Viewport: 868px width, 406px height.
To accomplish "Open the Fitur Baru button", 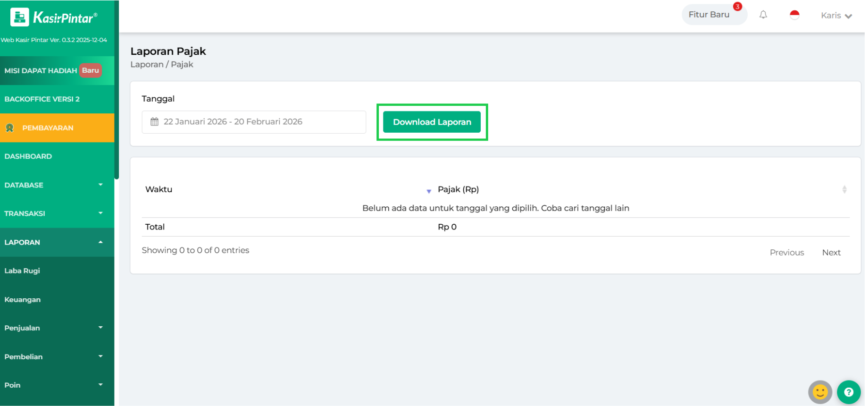I will (709, 15).
